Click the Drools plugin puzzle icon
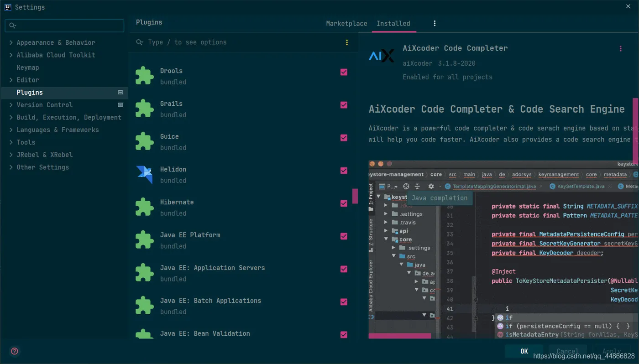Screen dimensions: 639x364 pos(144,76)
